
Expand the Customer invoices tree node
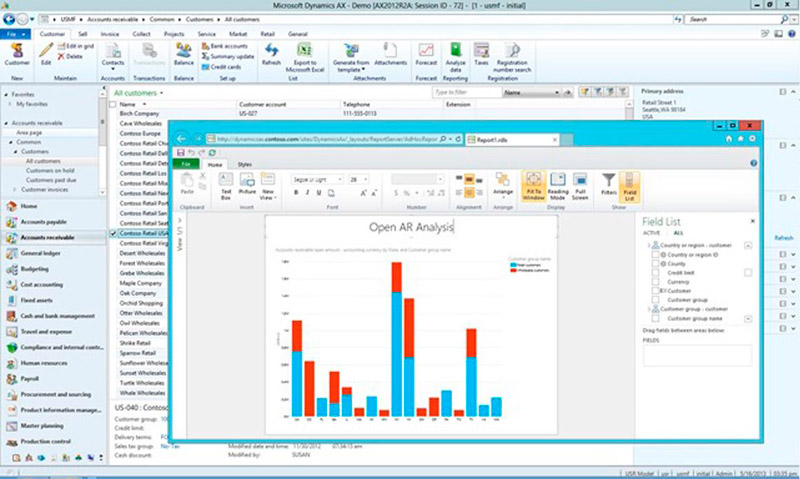tap(15, 190)
